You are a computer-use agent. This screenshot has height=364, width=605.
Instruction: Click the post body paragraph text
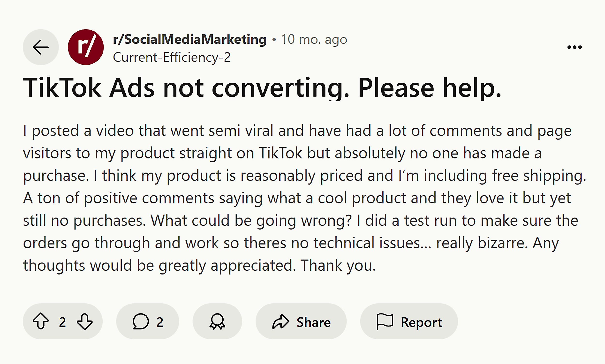(x=304, y=198)
